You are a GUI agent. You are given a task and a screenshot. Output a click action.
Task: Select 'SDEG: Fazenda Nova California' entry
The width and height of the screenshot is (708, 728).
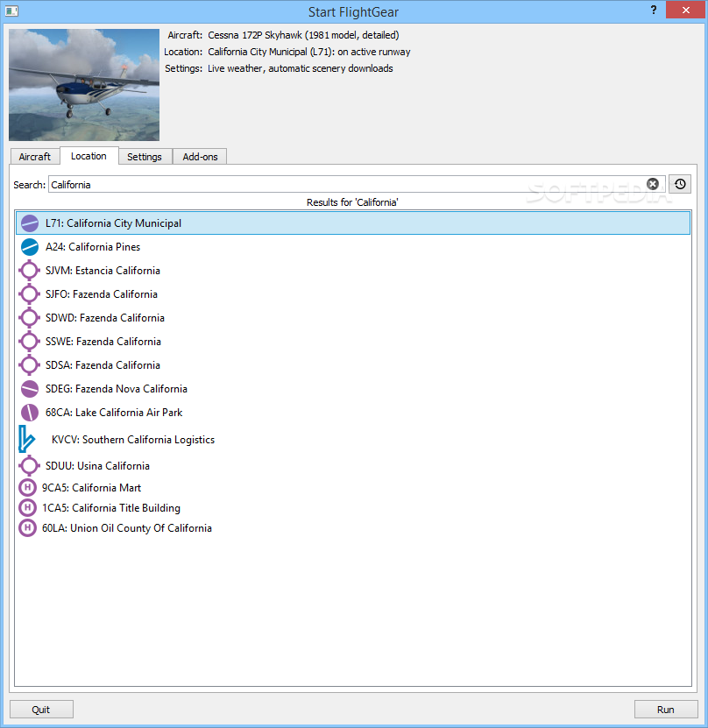pyautogui.click(x=353, y=389)
